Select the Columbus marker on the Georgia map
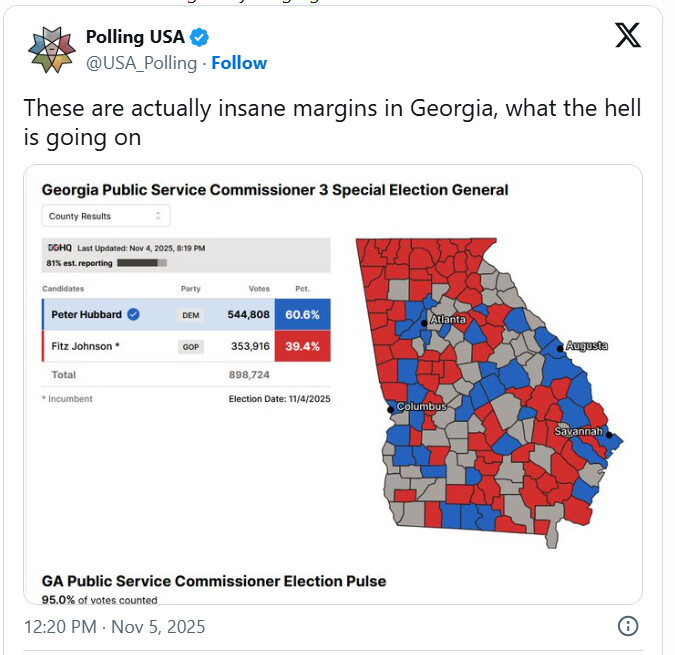 [x=390, y=409]
